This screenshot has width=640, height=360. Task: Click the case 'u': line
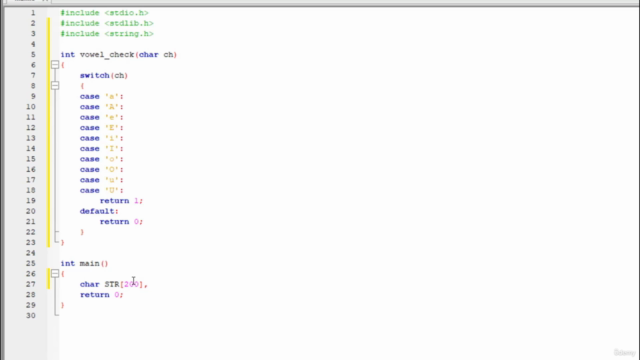pyautogui.click(x=102, y=180)
